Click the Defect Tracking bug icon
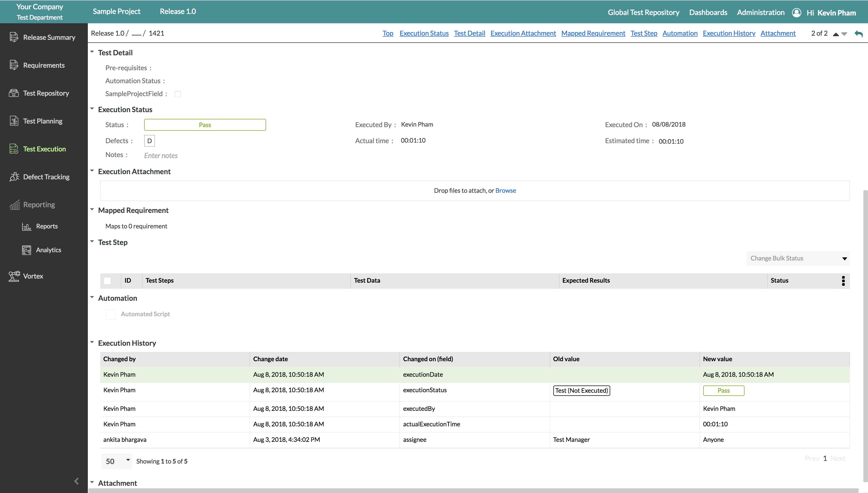This screenshot has height=493, width=868. tap(14, 177)
